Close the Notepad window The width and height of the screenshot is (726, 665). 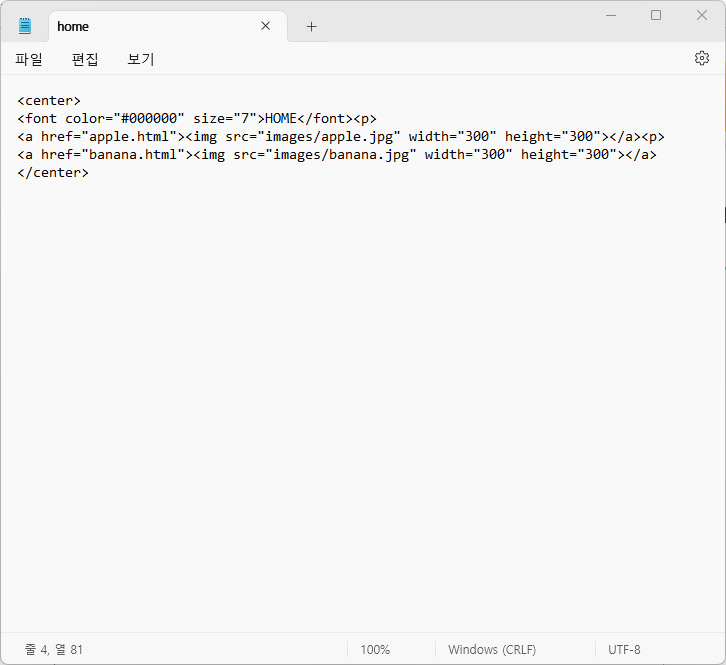click(x=701, y=15)
